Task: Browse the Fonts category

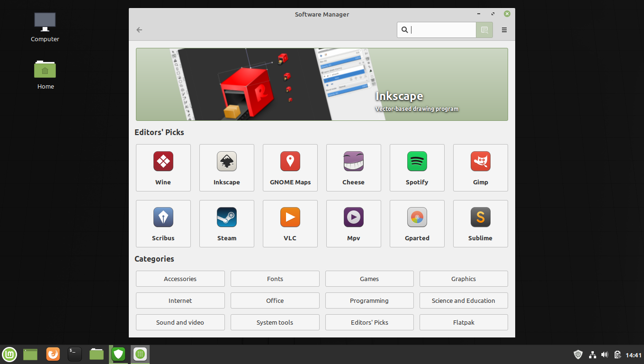Action: 275,279
